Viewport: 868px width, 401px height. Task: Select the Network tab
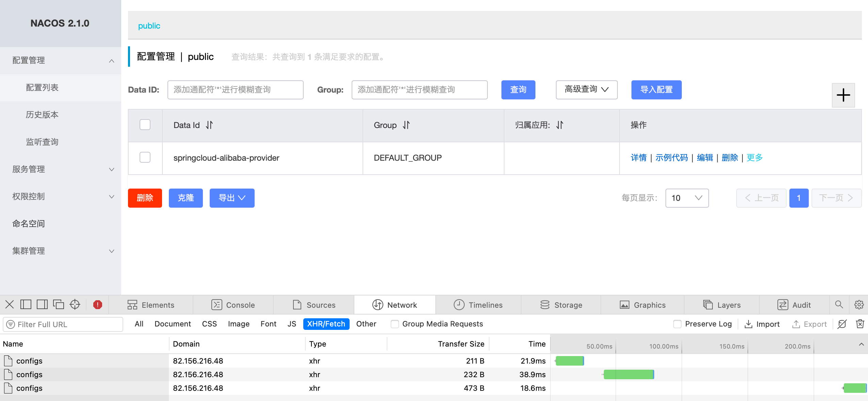click(x=395, y=305)
